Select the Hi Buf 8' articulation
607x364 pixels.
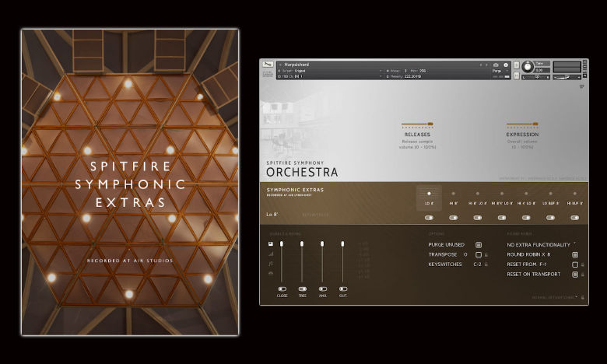pos(575,198)
